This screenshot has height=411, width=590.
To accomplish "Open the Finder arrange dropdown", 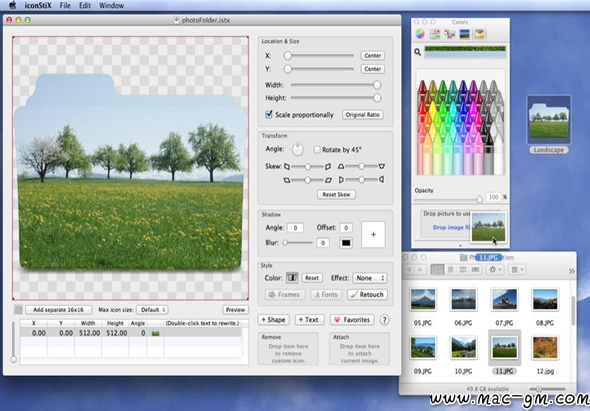I will coord(517,269).
